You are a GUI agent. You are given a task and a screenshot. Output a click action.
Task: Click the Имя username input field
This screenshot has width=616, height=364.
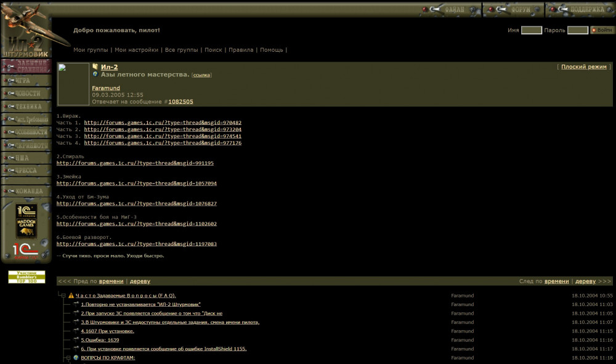(531, 30)
